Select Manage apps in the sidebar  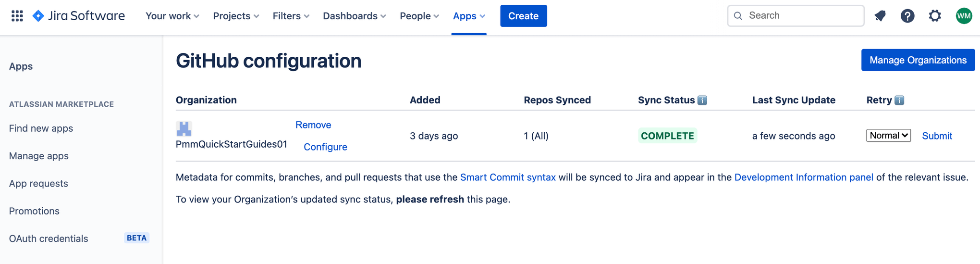pyautogui.click(x=39, y=156)
